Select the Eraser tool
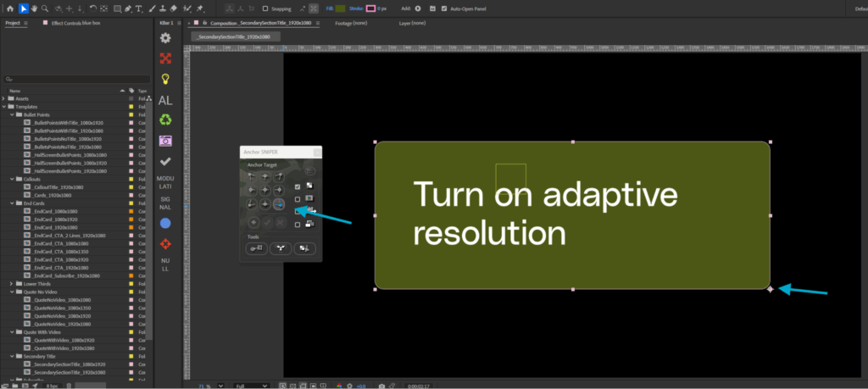Image resolution: width=868 pixels, height=389 pixels. point(173,8)
